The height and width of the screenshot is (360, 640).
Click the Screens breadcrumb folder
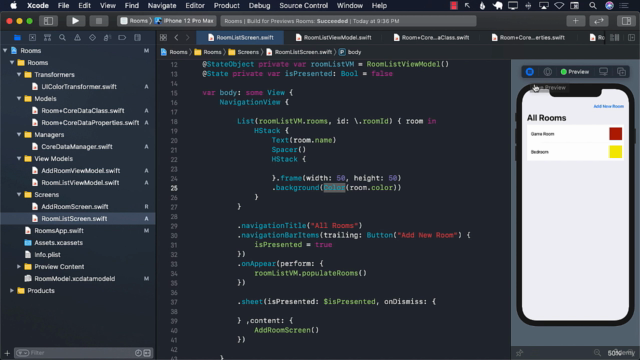244,52
